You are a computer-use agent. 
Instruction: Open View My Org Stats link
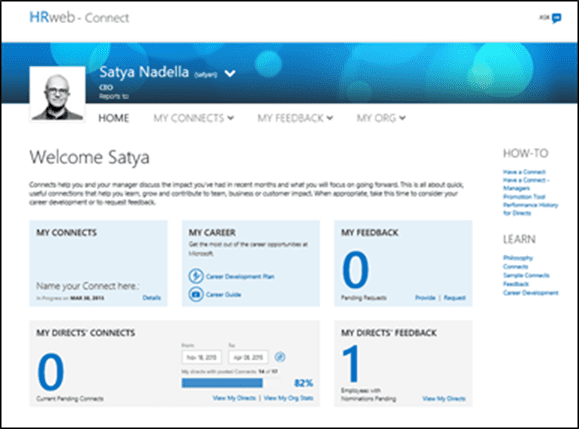click(x=288, y=398)
